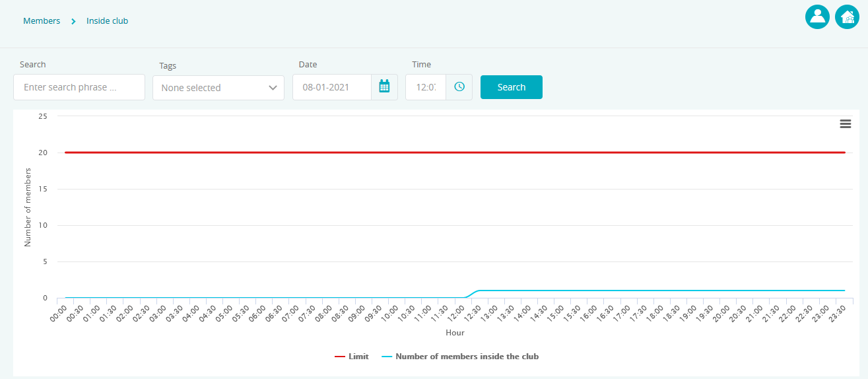This screenshot has height=379, width=868.
Task: Open the clock time picker icon
Action: point(459,86)
